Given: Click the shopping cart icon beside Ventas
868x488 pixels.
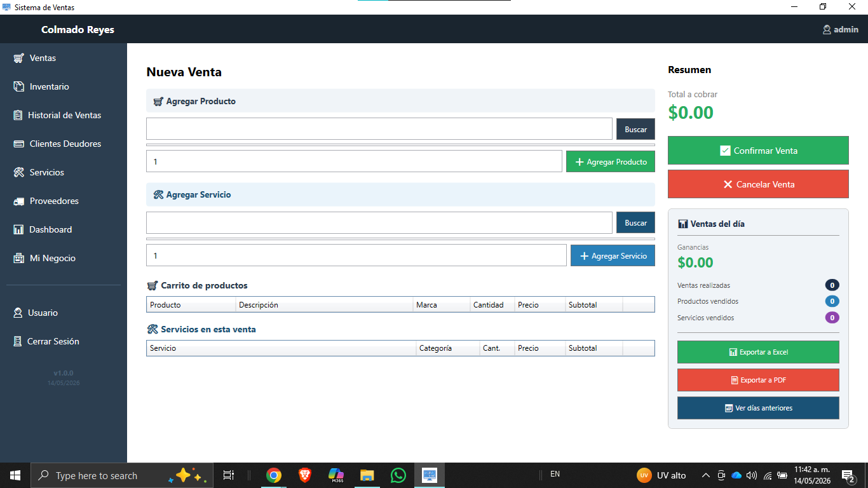Looking at the screenshot, I should pyautogui.click(x=19, y=58).
